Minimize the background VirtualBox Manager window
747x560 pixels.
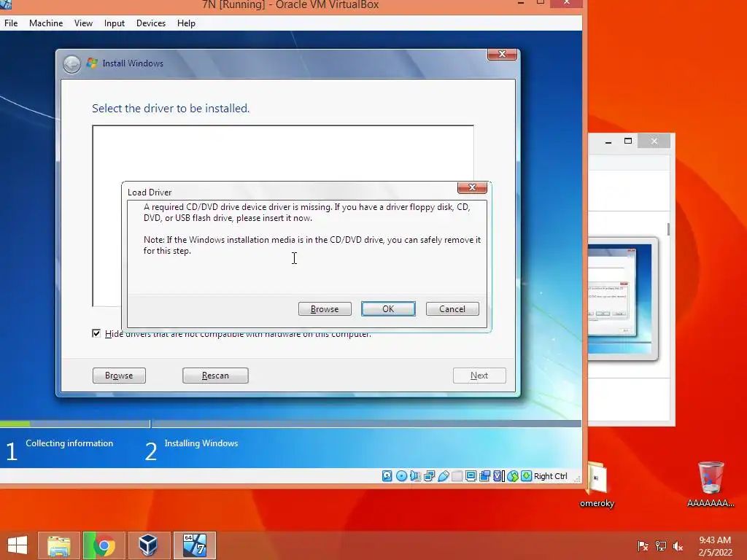(x=608, y=141)
